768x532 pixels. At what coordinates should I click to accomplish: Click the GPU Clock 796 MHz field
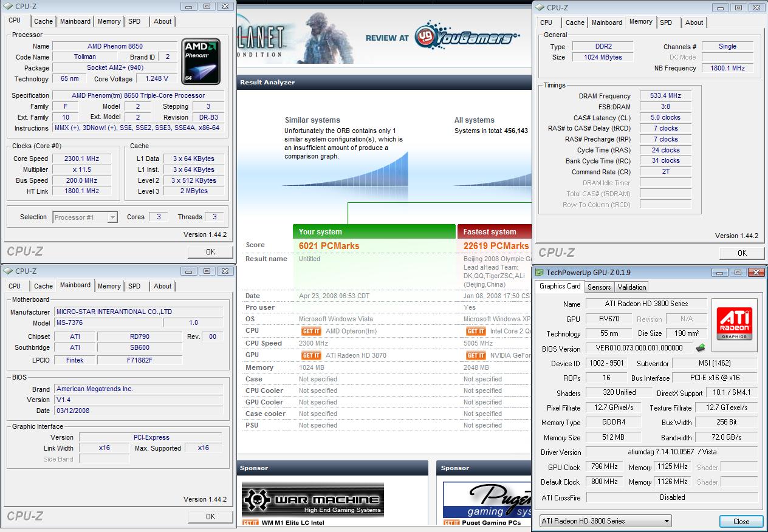coord(603,467)
